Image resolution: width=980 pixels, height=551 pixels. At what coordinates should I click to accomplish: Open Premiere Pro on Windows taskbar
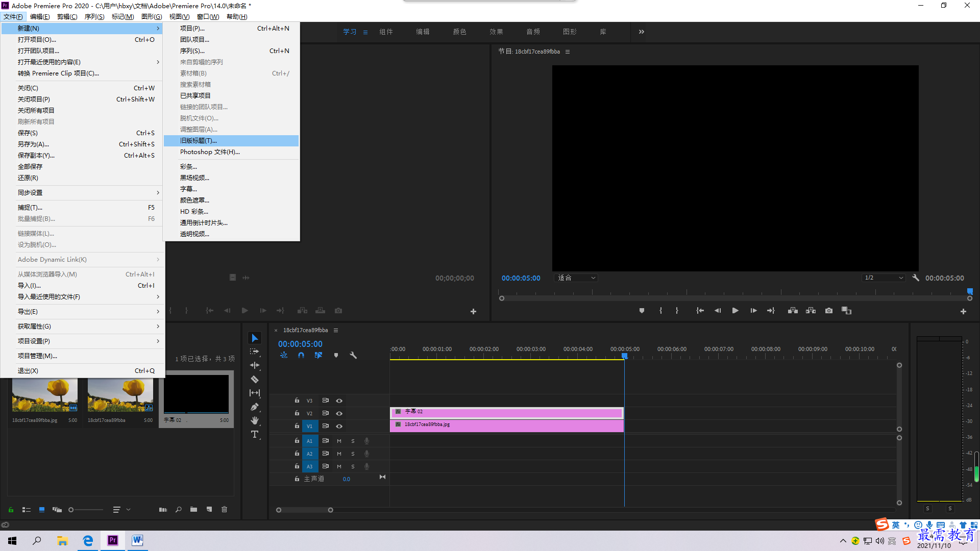point(113,540)
